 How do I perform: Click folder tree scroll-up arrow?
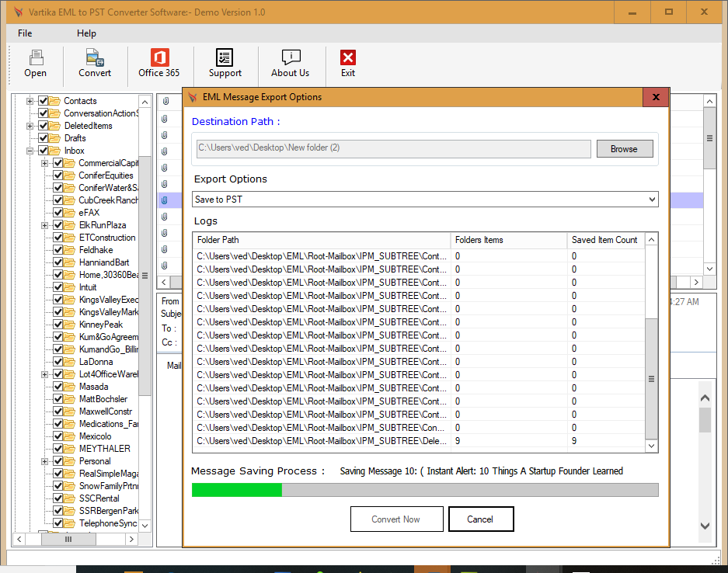(145, 102)
